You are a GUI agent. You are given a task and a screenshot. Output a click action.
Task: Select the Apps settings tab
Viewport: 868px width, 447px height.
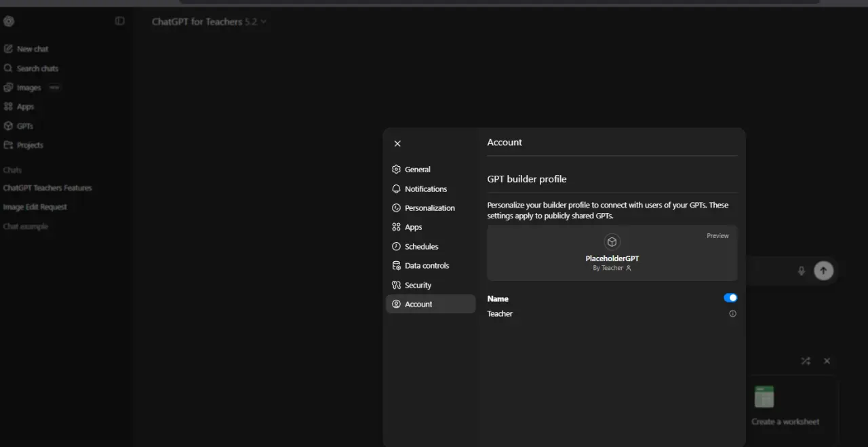pyautogui.click(x=431, y=227)
